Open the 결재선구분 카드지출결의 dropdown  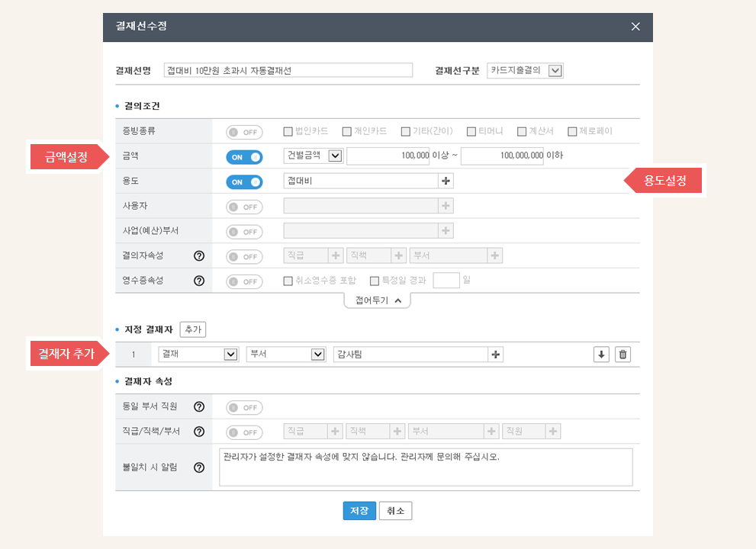[525, 70]
